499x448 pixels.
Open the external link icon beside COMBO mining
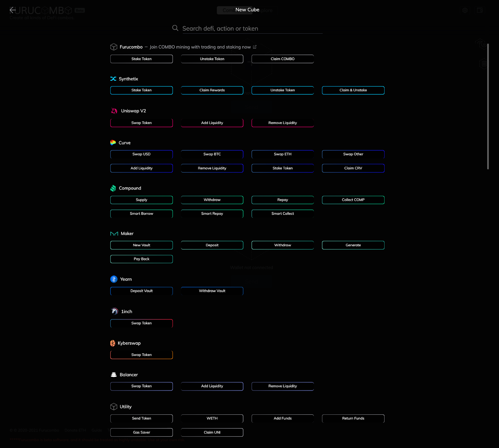coord(254,47)
